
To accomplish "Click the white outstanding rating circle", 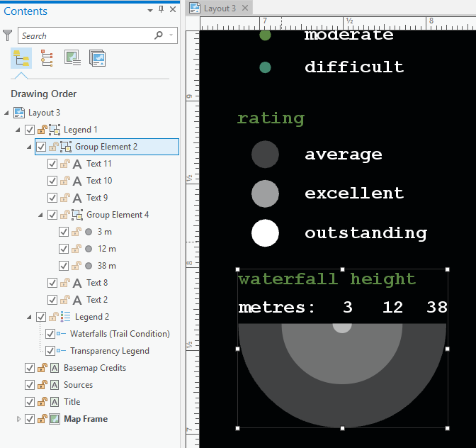I will coord(265,233).
